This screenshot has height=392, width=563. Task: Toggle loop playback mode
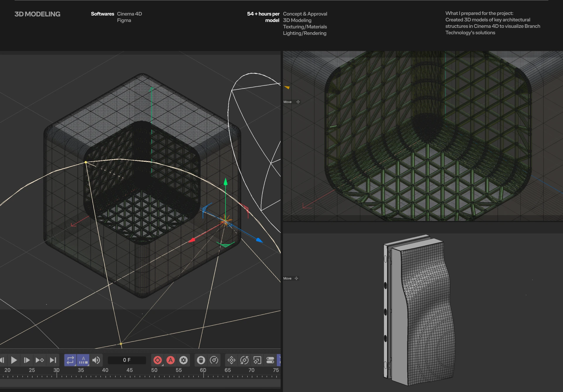(x=70, y=360)
